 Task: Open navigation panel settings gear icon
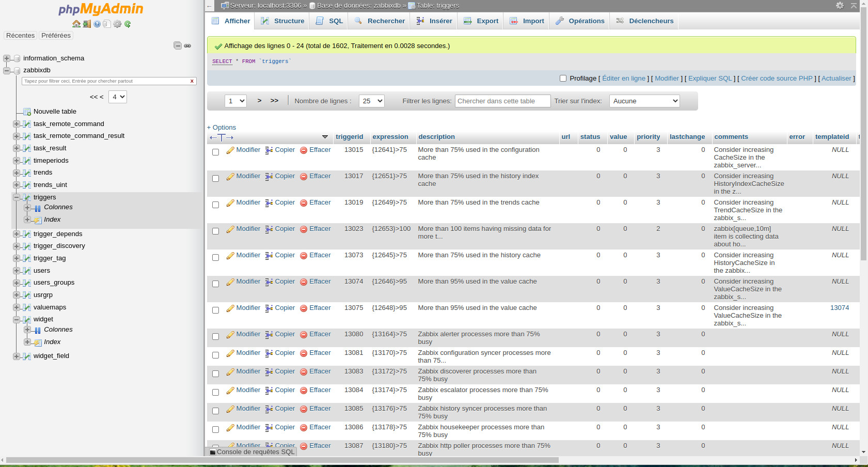[117, 24]
